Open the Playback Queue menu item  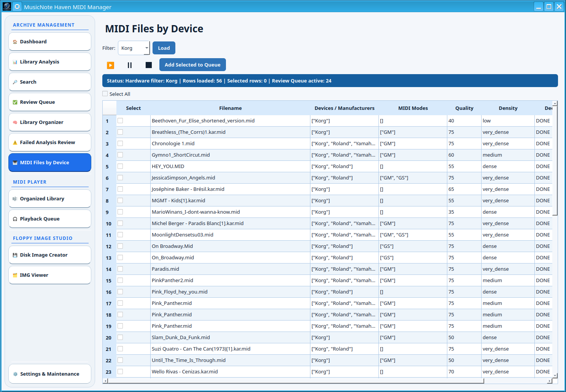coord(50,219)
